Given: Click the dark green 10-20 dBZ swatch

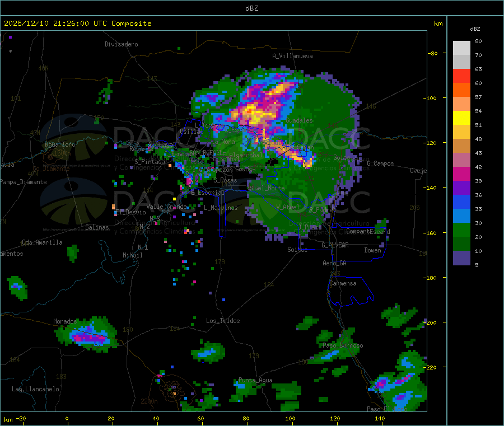Looking at the screenshot, I should (x=461, y=244).
